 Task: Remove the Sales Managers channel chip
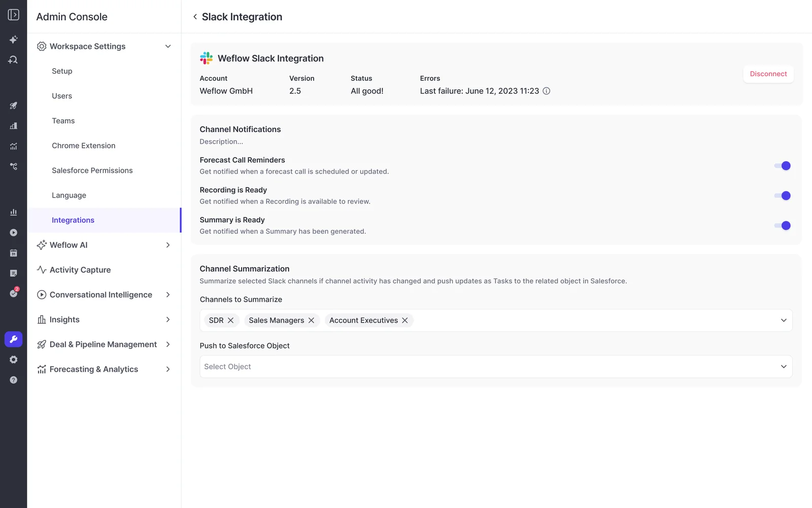click(x=311, y=321)
